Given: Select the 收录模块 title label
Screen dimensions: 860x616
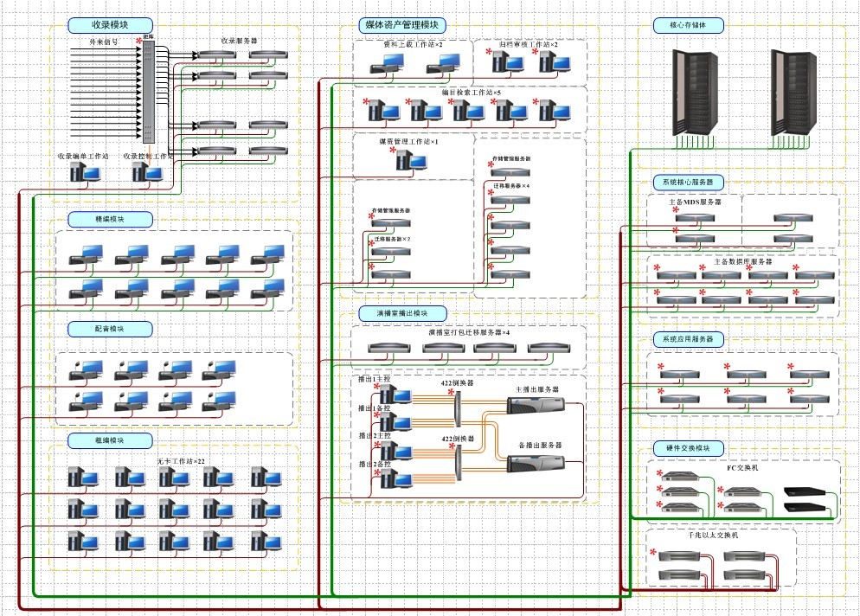Looking at the screenshot, I should [110, 25].
